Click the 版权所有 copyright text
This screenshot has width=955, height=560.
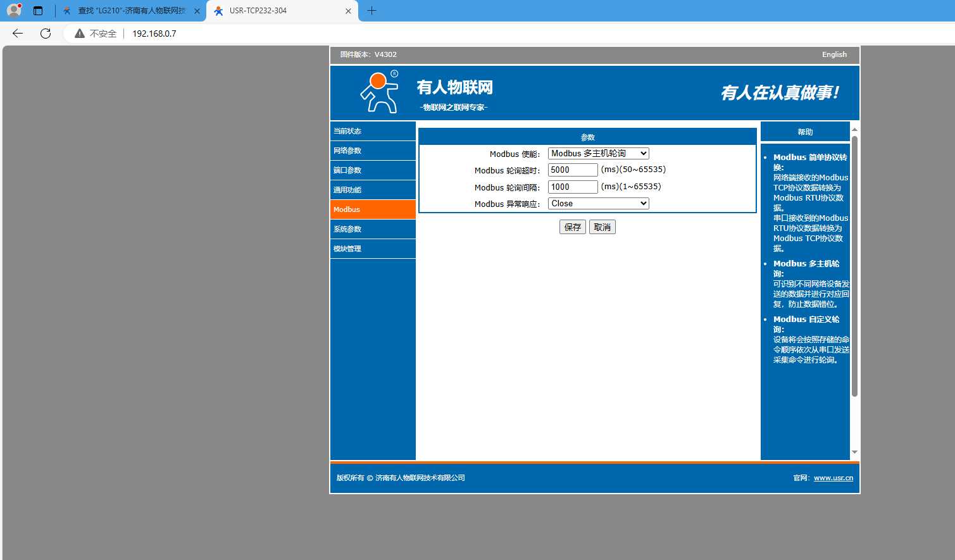[401, 478]
